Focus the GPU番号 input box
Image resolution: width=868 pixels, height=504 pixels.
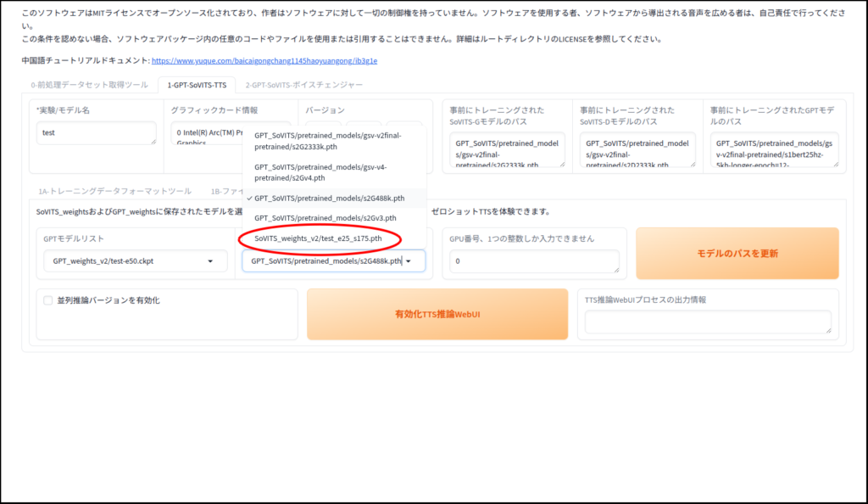[x=533, y=261]
